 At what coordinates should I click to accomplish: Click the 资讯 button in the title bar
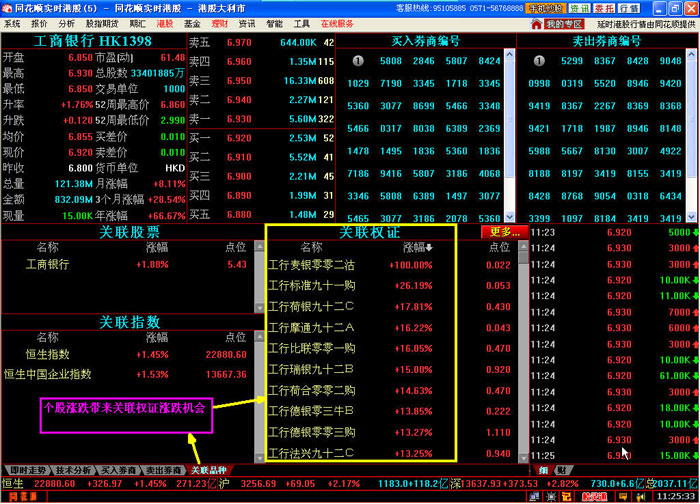pos(580,7)
